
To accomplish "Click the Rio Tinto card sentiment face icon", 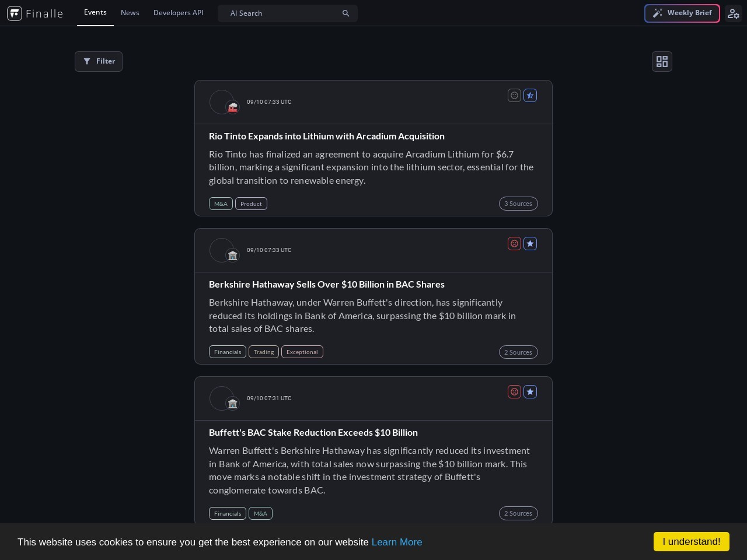I will coord(514,96).
